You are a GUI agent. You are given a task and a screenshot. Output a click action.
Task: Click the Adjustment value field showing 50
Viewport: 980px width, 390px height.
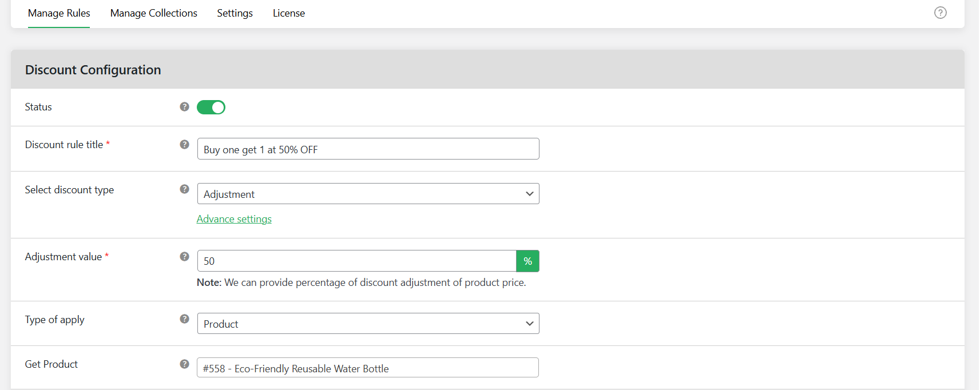tap(356, 261)
